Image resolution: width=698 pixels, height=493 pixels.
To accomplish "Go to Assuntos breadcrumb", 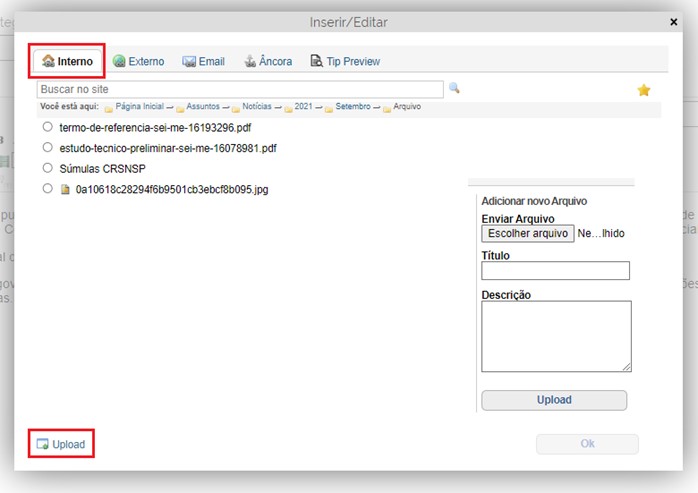I will pyautogui.click(x=203, y=106).
